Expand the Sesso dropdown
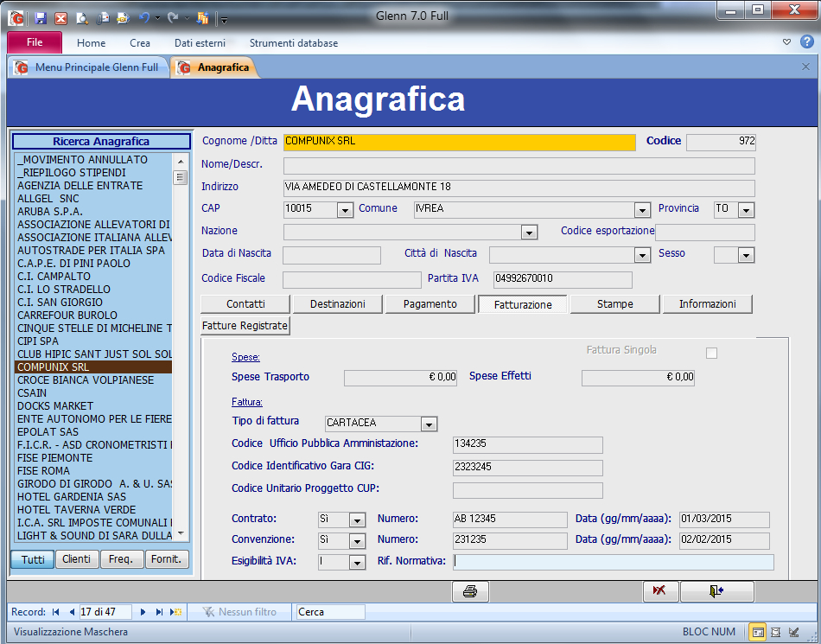 coord(746,256)
